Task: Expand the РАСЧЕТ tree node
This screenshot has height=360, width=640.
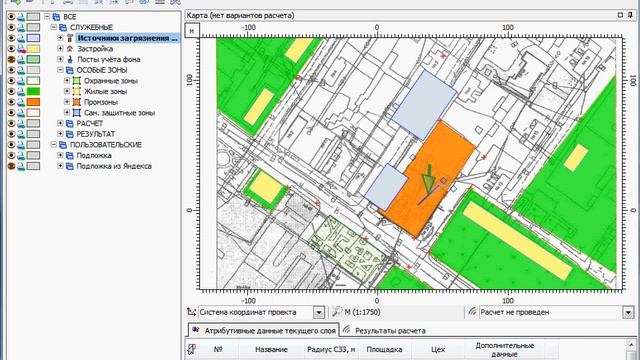Action: click(x=60, y=123)
